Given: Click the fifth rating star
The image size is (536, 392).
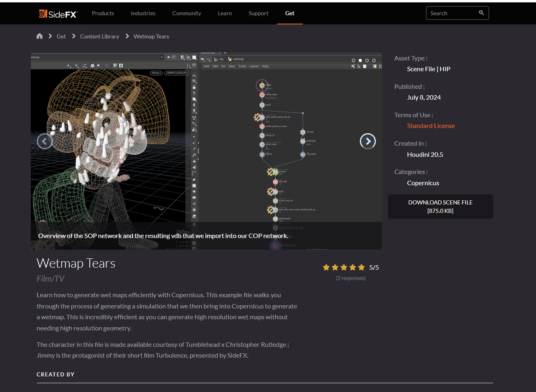Looking at the screenshot, I should tap(361, 267).
